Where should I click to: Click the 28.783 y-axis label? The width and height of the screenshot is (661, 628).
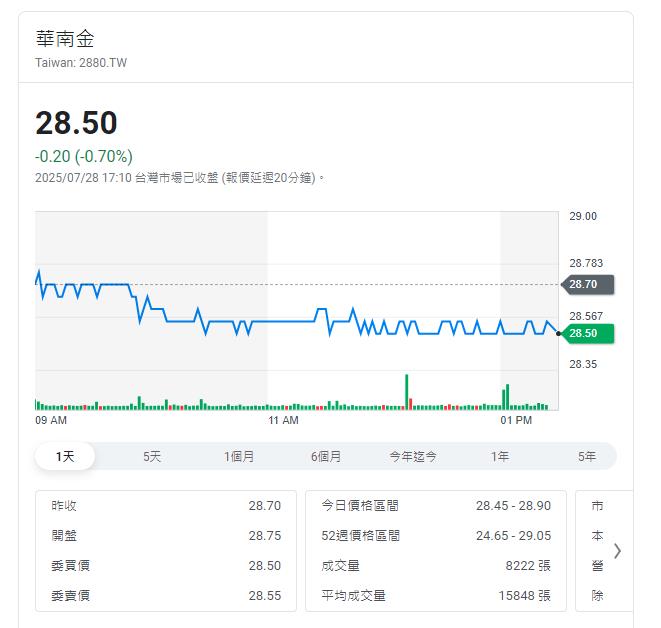coord(586,263)
